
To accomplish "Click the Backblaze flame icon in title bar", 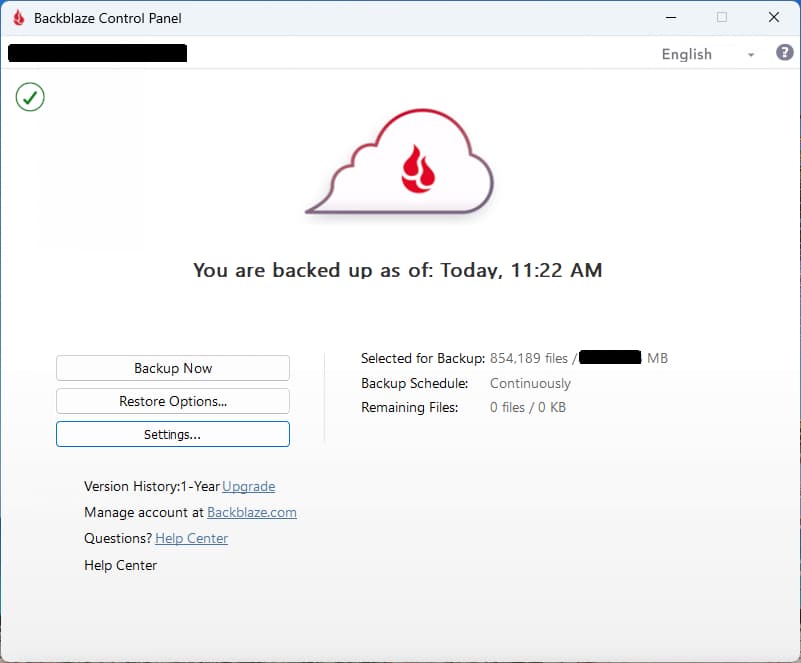I will click(x=19, y=18).
